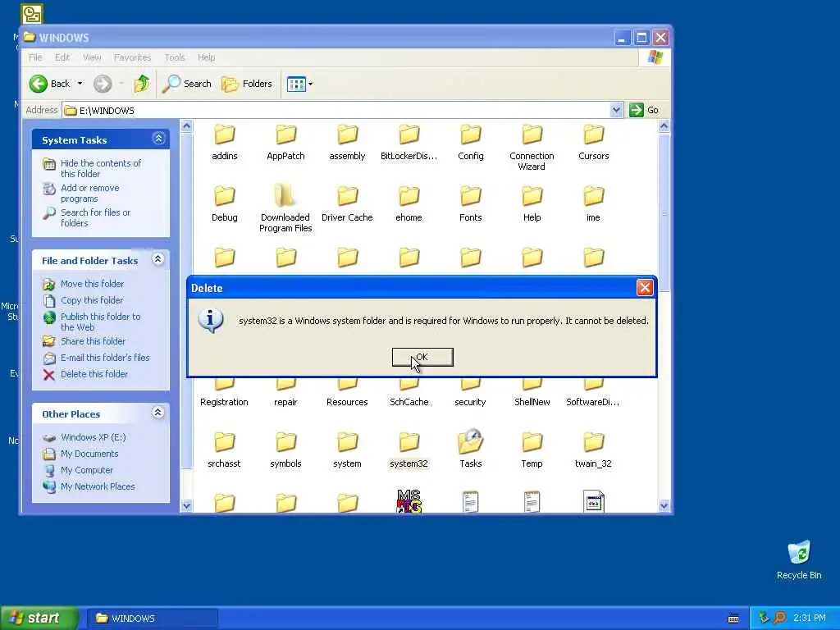Select the Debug folder
Image resolution: width=840 pixels, height=630 pixels.
[x=225, y=204]
